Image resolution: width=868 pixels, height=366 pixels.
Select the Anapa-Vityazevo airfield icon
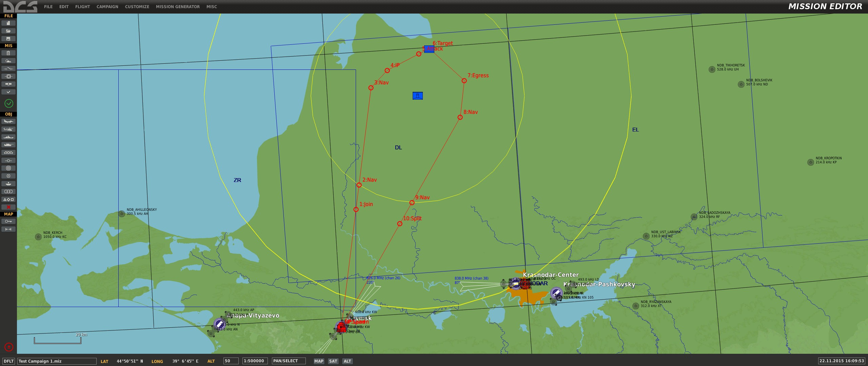click(220, 324)
